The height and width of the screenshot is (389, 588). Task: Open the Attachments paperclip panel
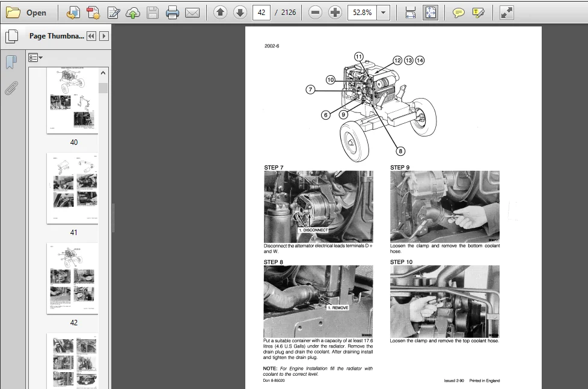coord(11,88)
